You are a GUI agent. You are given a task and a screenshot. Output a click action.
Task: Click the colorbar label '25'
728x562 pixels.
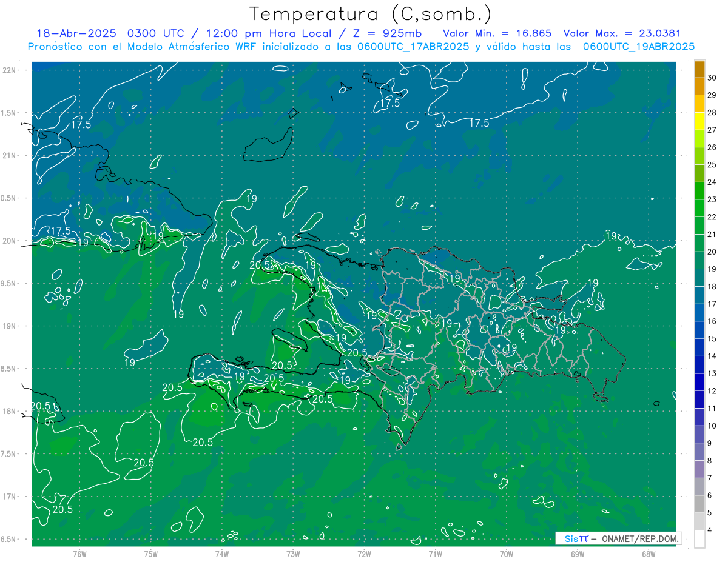point(712,165)
